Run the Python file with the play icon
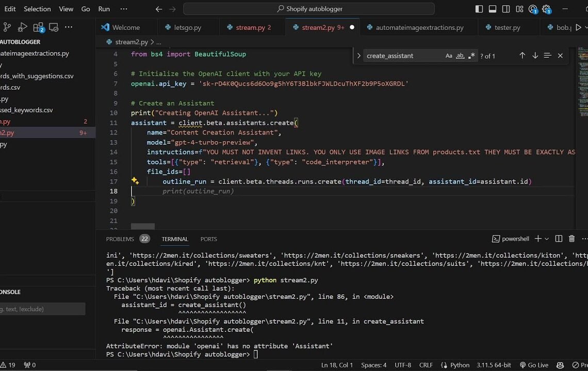Image resolution: width=588 pixels, height=371 pixels. [x=578, y=27]
